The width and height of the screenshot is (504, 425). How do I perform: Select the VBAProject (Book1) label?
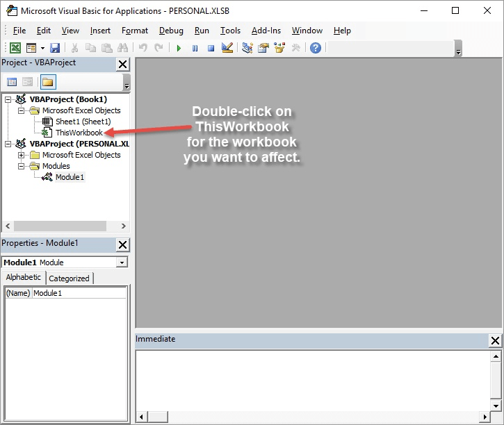pos(68,99)
